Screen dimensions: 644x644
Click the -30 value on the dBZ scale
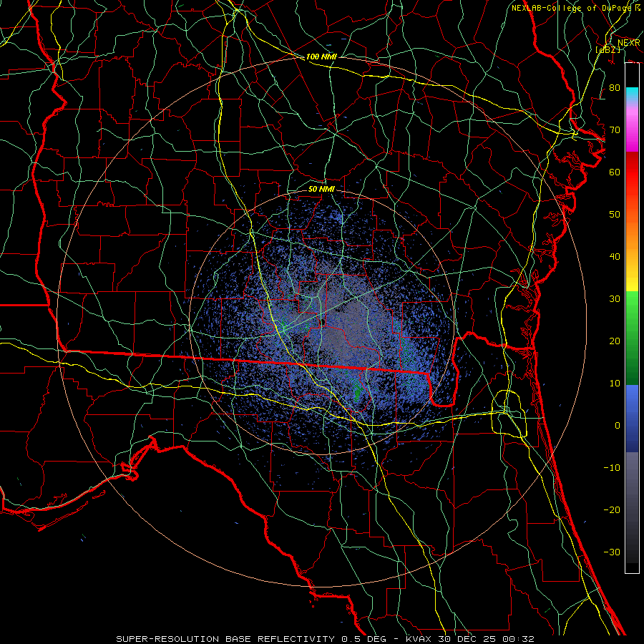tap(612, 552)
